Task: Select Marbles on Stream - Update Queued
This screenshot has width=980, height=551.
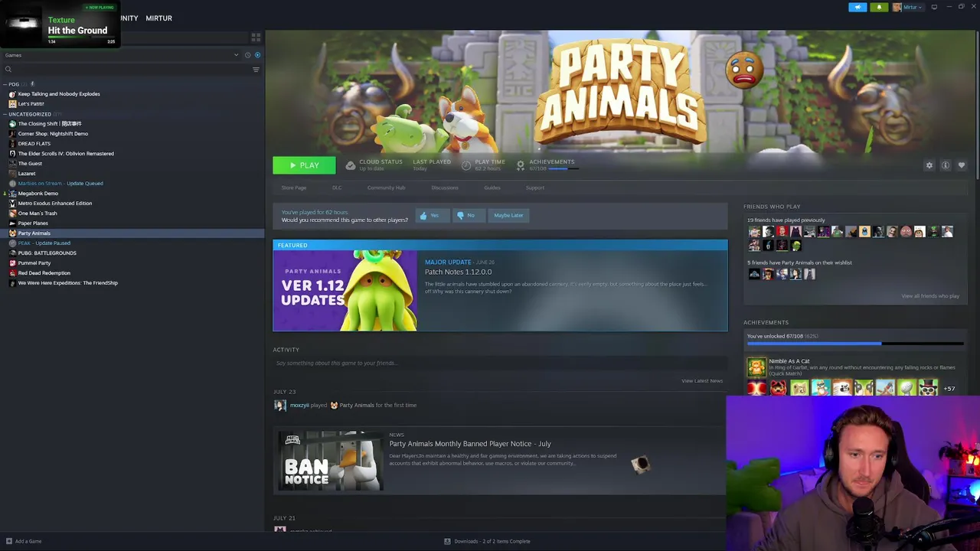Action: click(60, 184)
